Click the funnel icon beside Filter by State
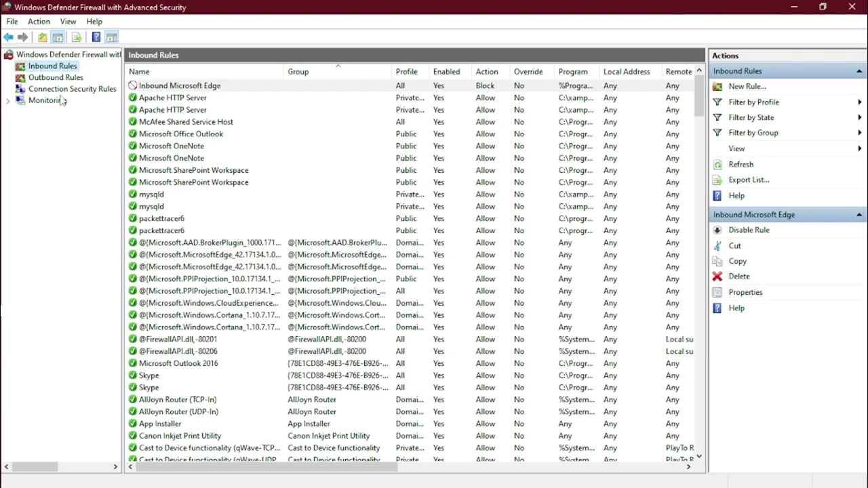The image size is (868, 488). (717, 117)
